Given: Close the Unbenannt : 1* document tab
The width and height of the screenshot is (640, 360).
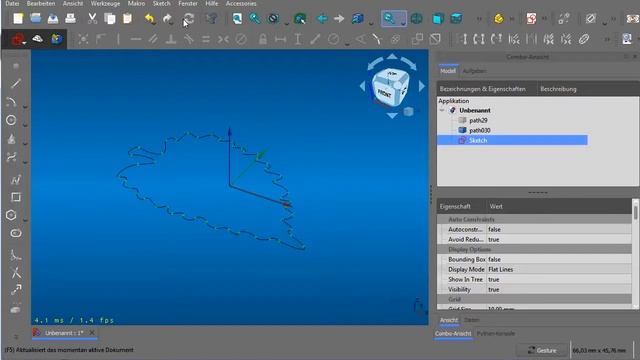Looking at the screenshot, I should (x=92, y=333).
